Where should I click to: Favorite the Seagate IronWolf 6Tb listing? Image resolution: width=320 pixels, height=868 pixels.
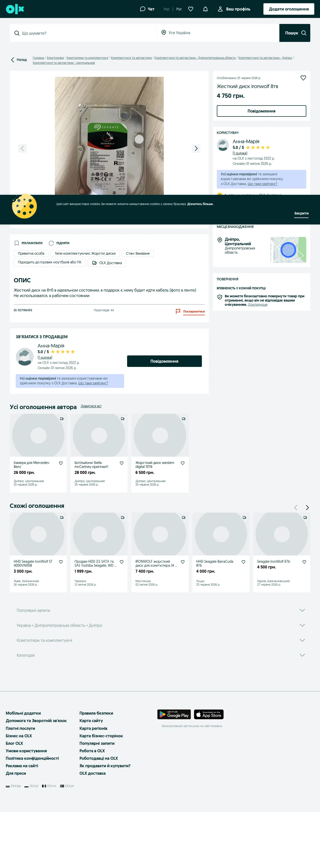tap(304, 562)
